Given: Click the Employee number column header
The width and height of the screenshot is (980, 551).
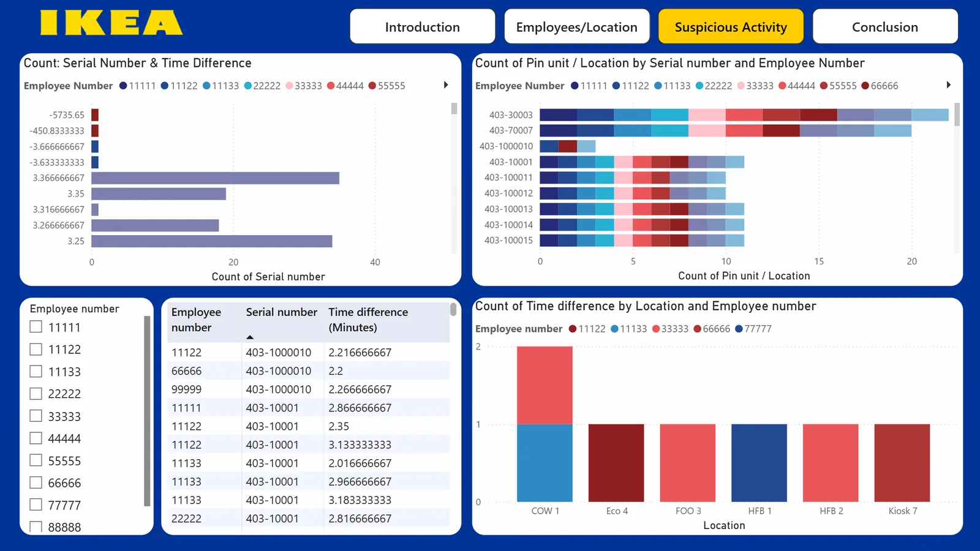Looking at the screenshot, I should click(x=196, y=320).
